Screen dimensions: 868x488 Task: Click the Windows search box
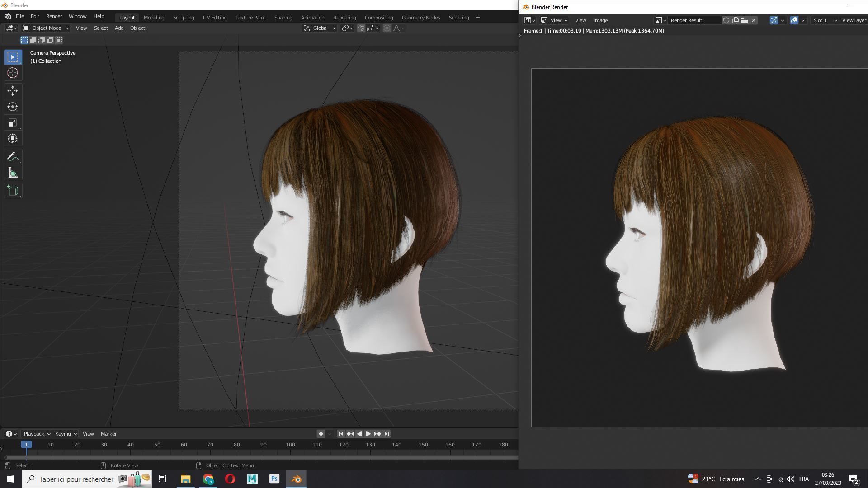click(x=87, y=479)
